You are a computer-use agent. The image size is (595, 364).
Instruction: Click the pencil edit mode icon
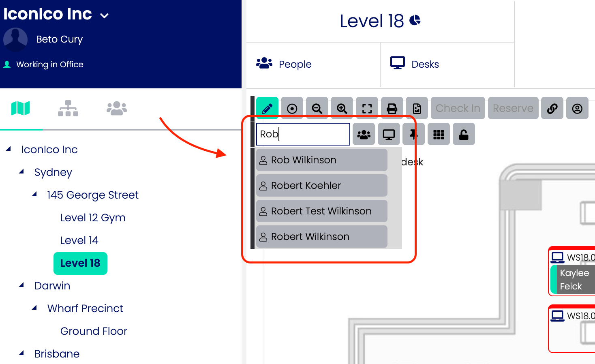click(x=267, y=108)
